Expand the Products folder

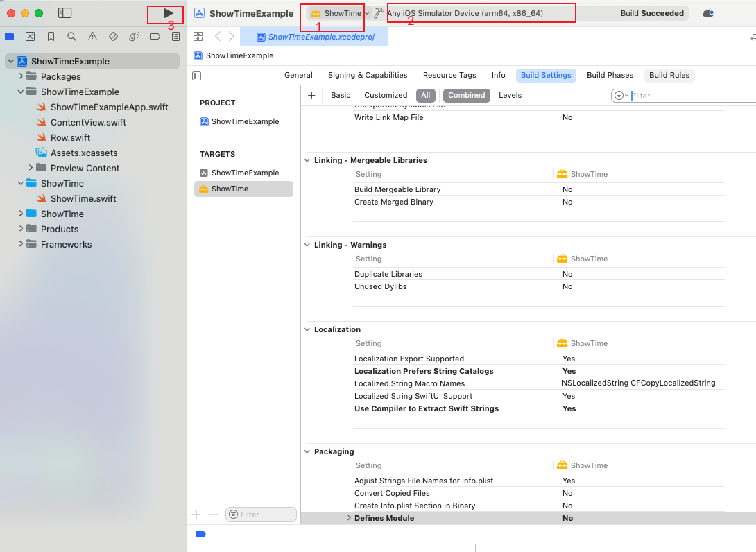tap(21, 229)
